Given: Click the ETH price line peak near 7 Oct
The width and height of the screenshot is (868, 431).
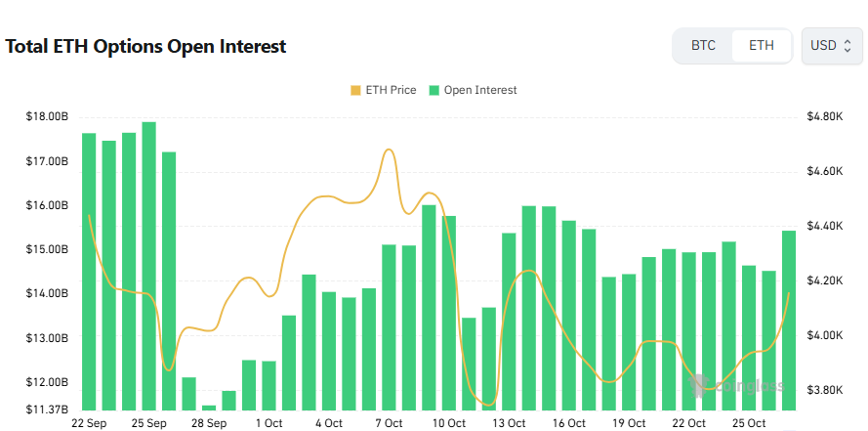Looking at the screenshot, I should (x=389, y=150).
